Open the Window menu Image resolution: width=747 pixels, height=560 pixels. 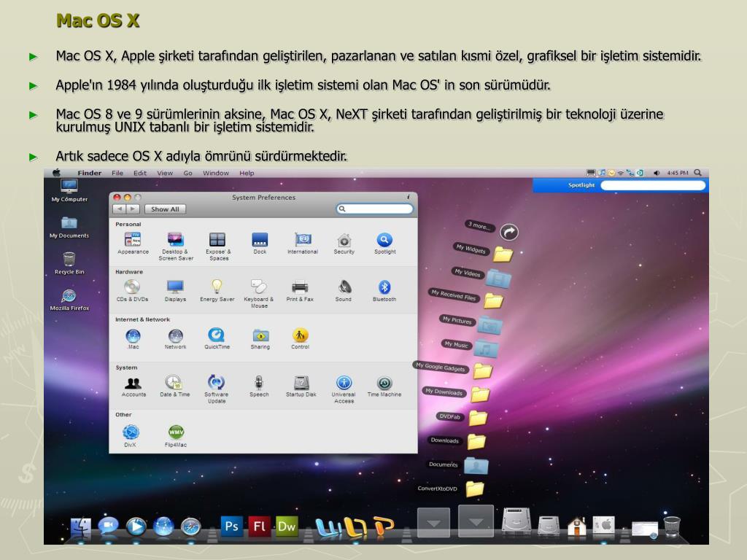(x=216, y=173)
